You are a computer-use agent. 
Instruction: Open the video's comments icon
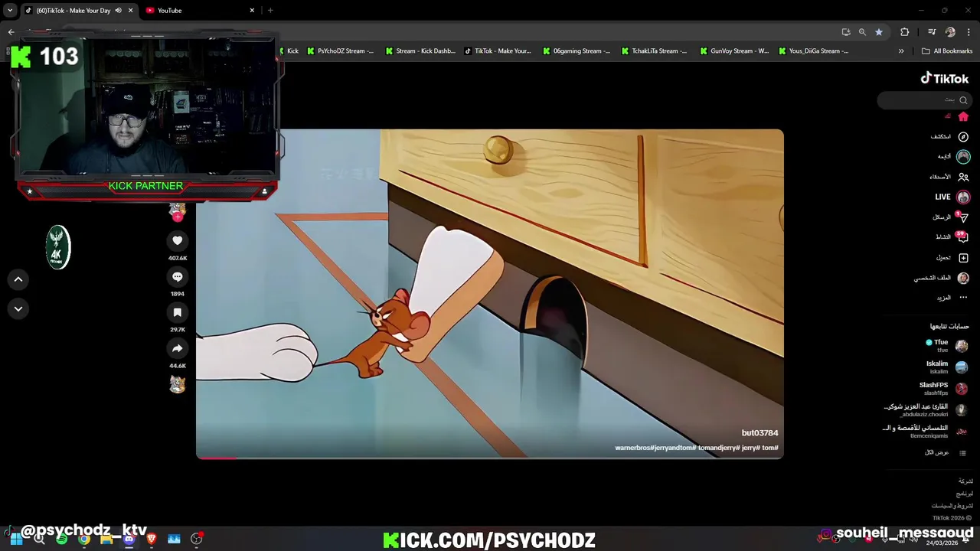[x=177, y=277]
